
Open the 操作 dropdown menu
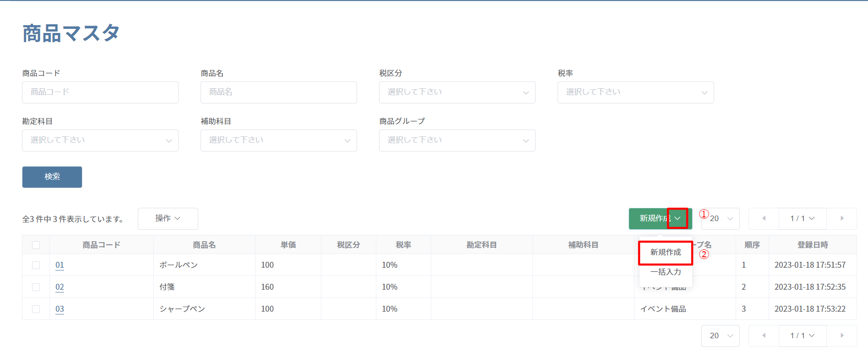168,219
